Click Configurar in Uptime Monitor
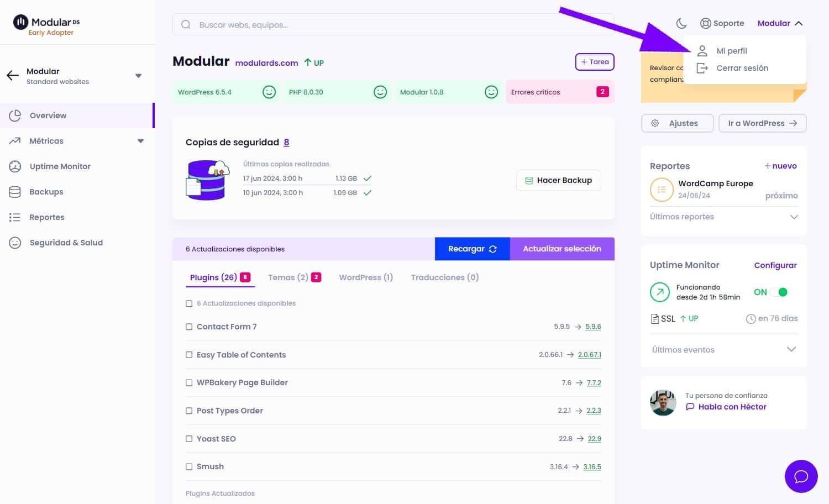Image resolution: width=829 pixels, height=504 pixels. tap(775, 265)
